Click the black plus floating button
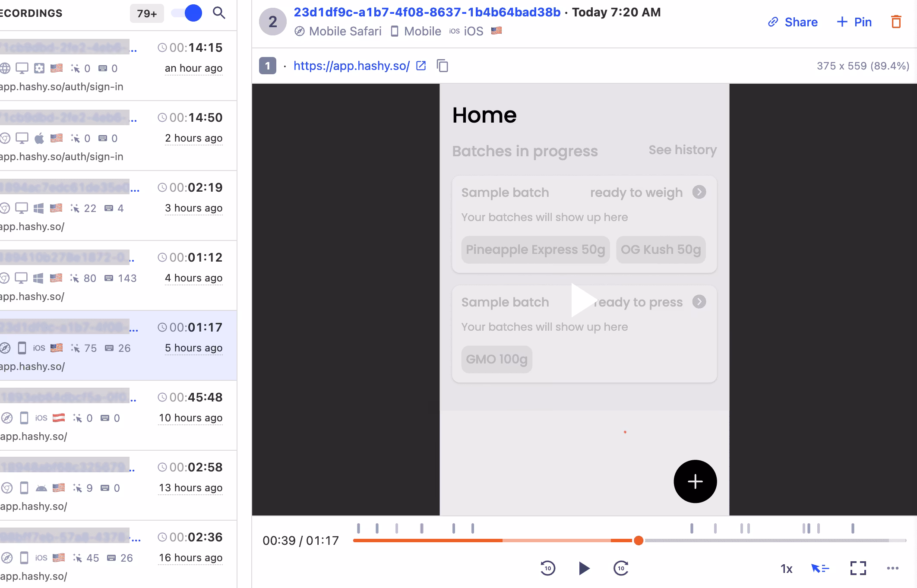The height and width of the screenshot is (588, 917). tap(695, 481)
